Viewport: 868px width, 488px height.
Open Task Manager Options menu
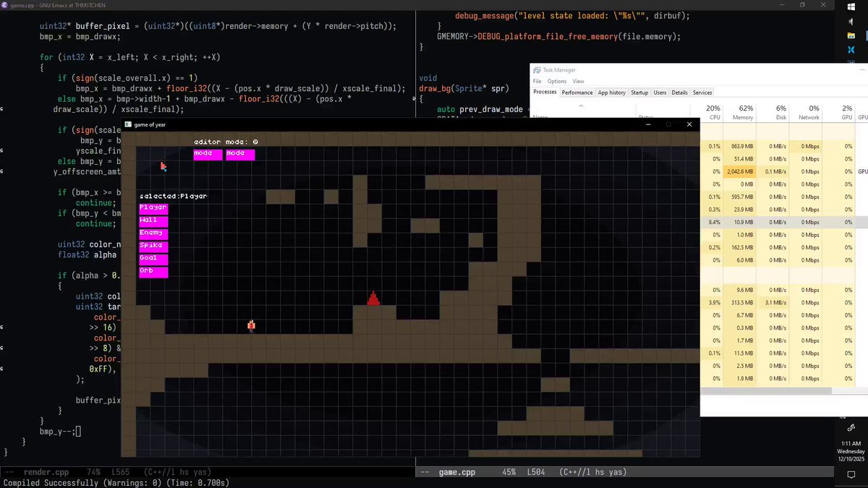click(x=557, y=82)
